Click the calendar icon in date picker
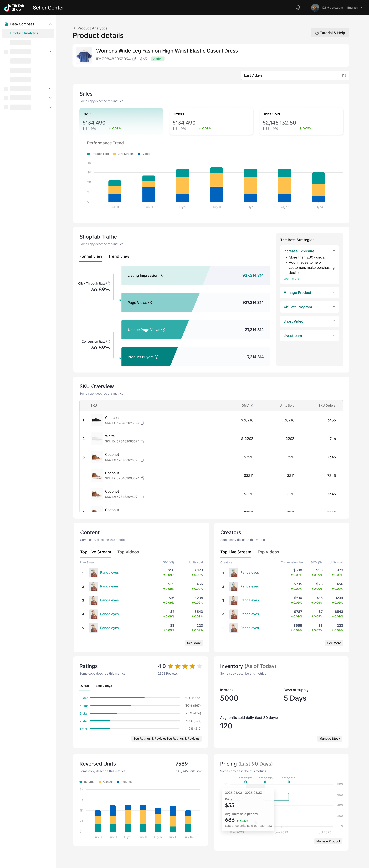369x868 pixels. [x=344, y=75]
